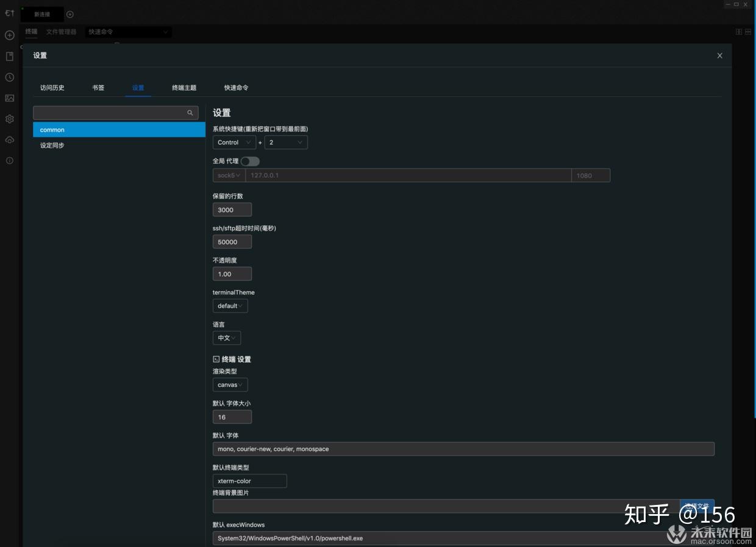
Task: Open the terminalTheme default dropdown
Action: (230, 306)
